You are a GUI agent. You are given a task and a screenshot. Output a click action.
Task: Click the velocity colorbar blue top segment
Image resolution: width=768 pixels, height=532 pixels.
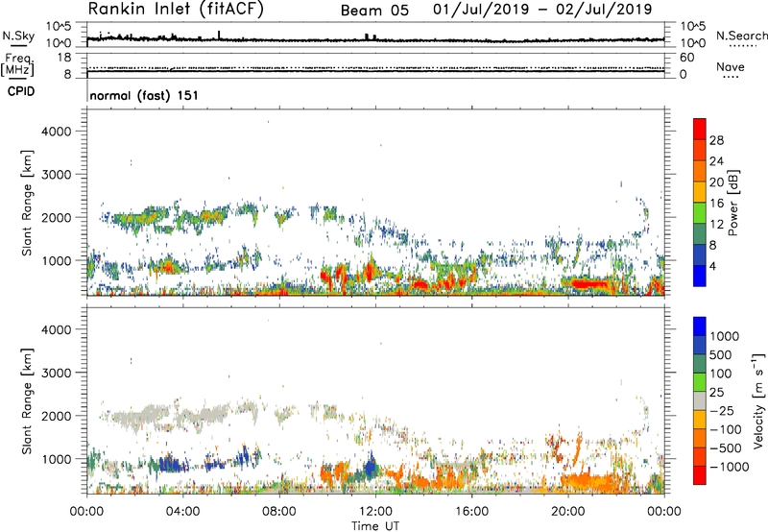click(x=700, y=326)
